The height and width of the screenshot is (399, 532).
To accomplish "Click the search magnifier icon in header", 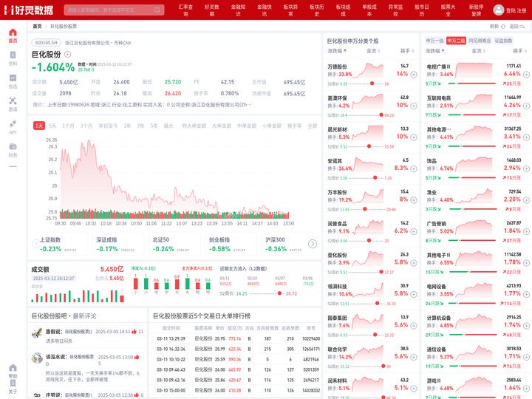I will (x=157, y=10).
